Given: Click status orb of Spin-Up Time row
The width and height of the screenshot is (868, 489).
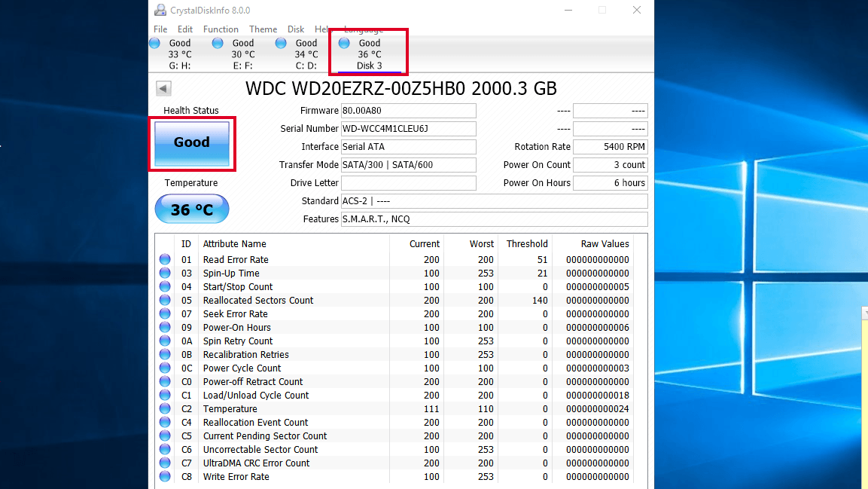Looking at the screenshot, I should pos(165,273).
